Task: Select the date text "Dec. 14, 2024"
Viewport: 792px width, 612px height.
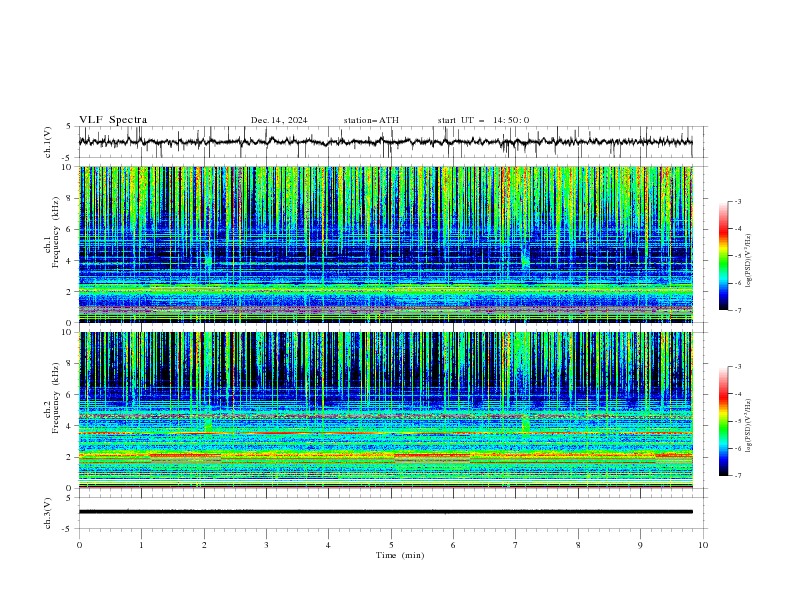Action: tap(279, 120)
